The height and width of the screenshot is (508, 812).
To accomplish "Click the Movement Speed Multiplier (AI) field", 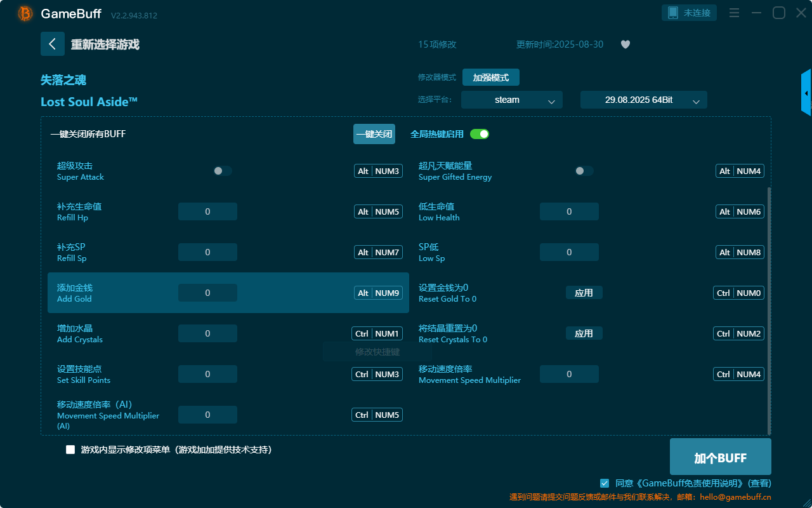I will [207, 415].
